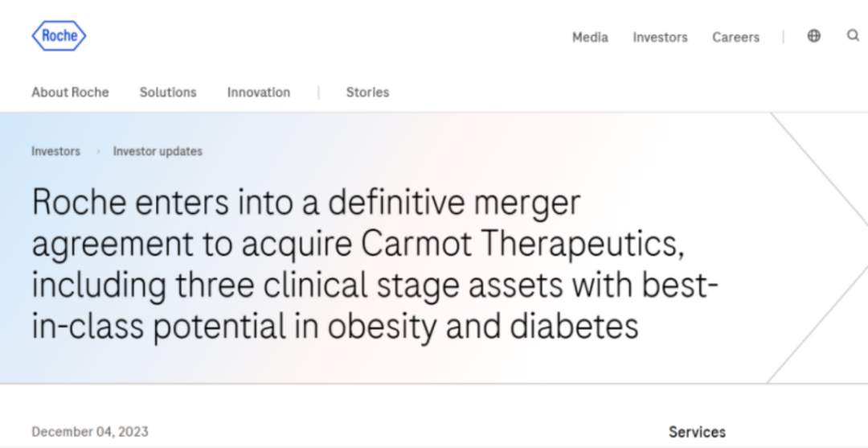The width and height of the screenshot is (868, 448).
Task: Click the Investors breadcrumb link
Action: 56,151
